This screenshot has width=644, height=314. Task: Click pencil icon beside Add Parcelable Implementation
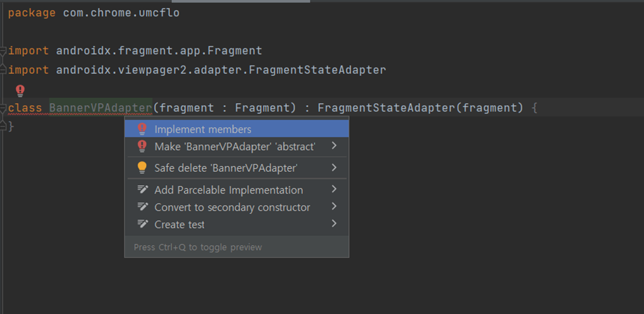pos(143,190)
